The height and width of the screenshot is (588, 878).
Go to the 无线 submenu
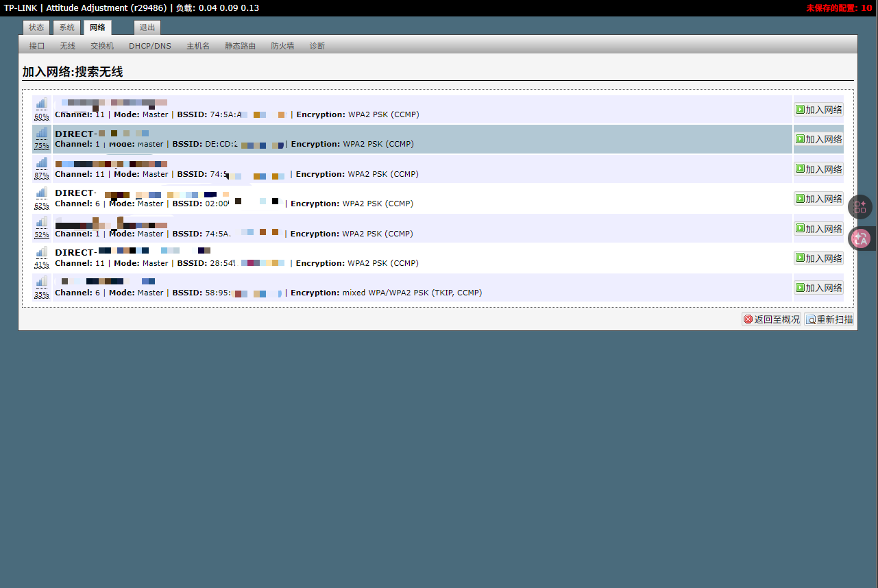pyautogui.click(x=67, y=46)
